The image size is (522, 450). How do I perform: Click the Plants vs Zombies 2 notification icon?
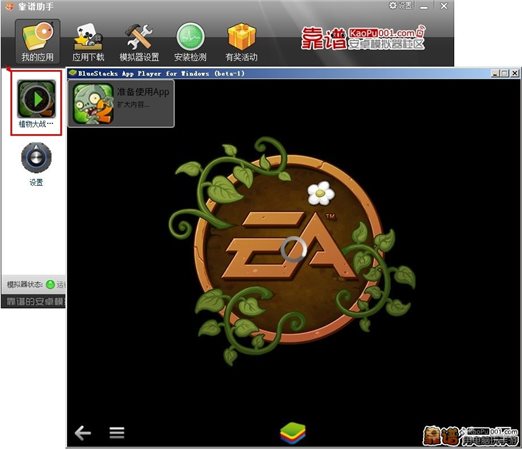pos(93,104)
